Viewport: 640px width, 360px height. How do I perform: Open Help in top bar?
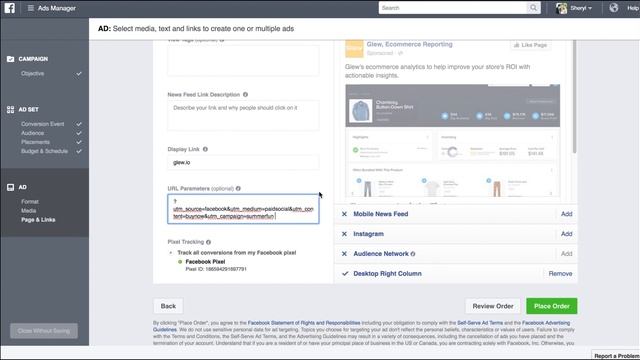[633, 8]
